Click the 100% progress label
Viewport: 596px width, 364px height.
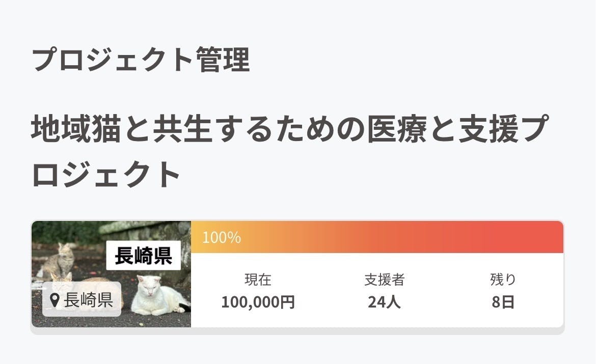222,238
